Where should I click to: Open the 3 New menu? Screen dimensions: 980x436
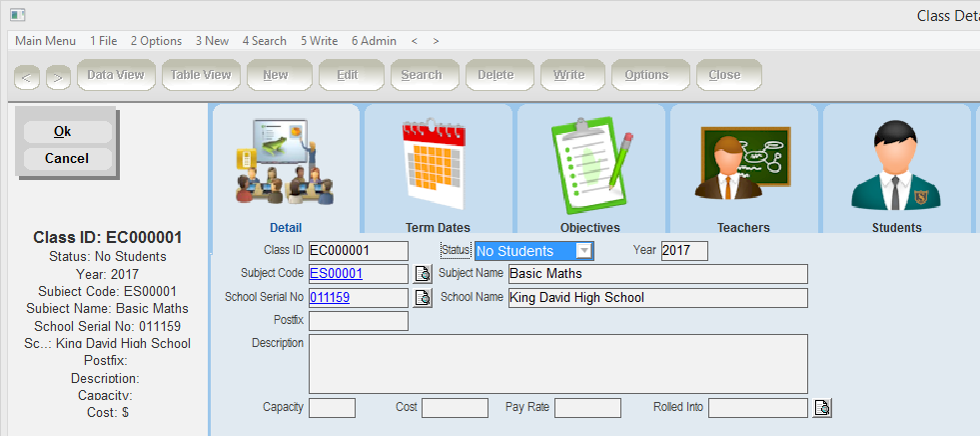[x=212, y=41]
